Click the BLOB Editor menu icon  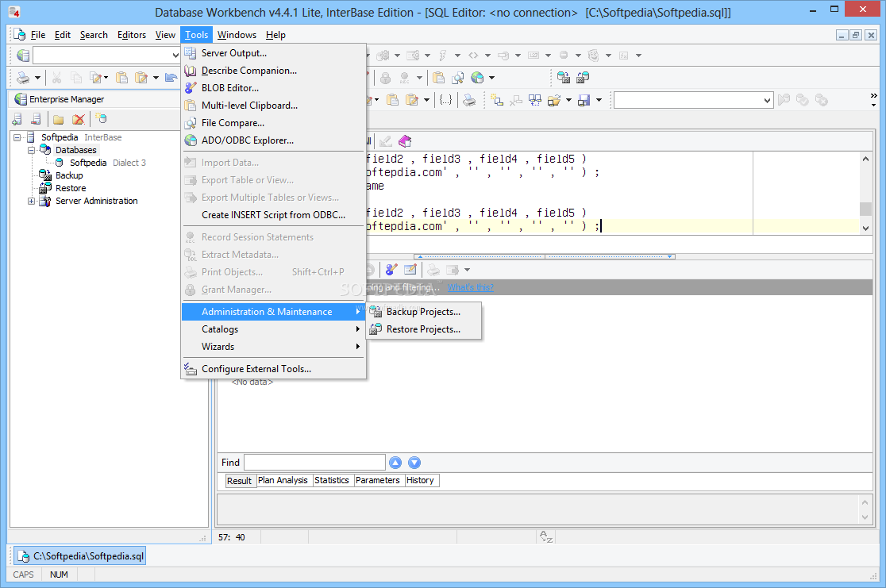click(x=191, y=88)
